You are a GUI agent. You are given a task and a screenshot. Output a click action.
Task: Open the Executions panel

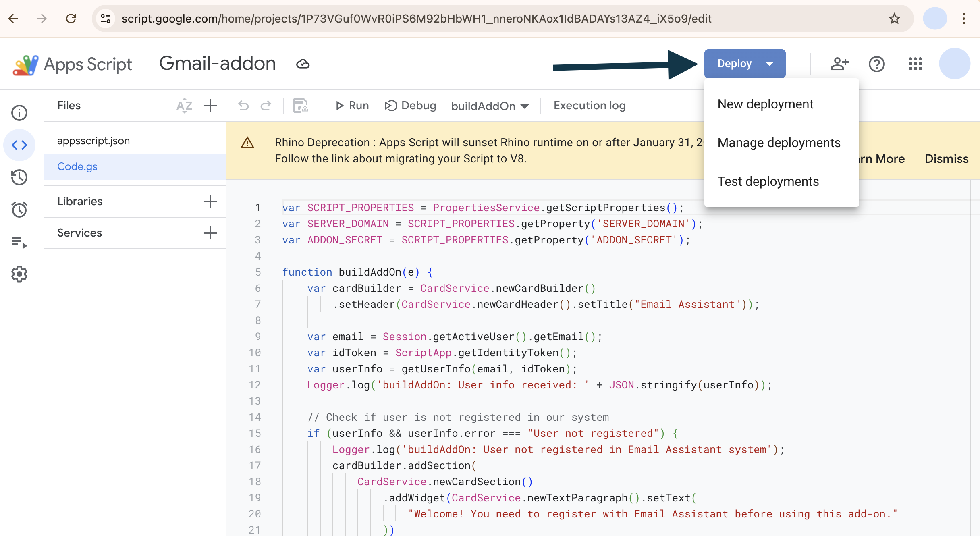pyautogui.click(x=19, y=242)
